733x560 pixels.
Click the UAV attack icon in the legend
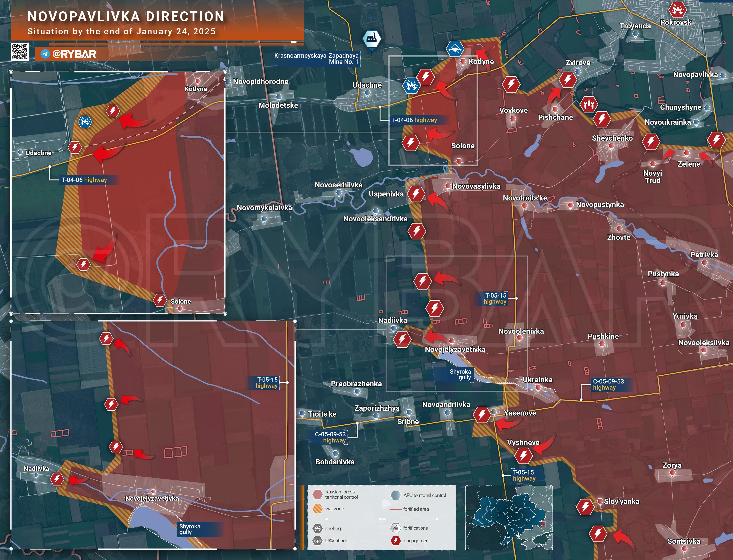pos(317,541)
